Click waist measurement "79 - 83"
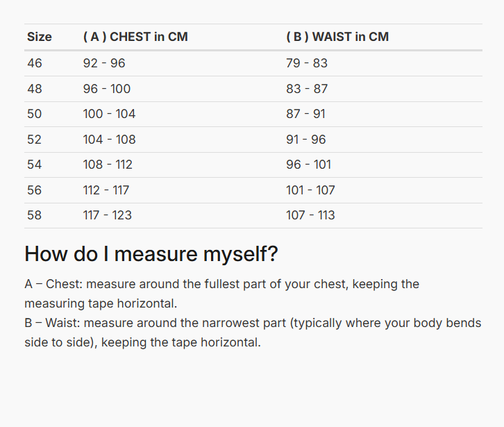The height and width of the screenshot is (427, 504). coord(307,63)
